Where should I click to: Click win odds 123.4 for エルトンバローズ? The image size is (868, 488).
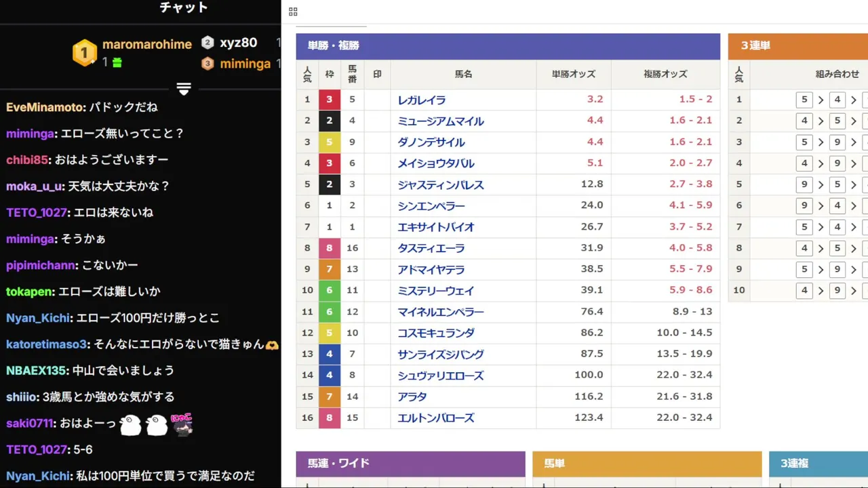pos(589,418)
